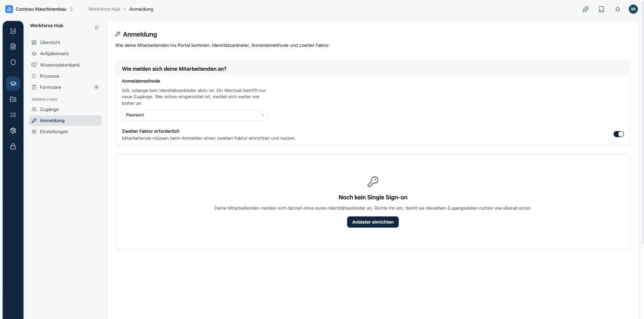
Task: Select the Anmeldung item in the sidebar
Action: [65, 120]
